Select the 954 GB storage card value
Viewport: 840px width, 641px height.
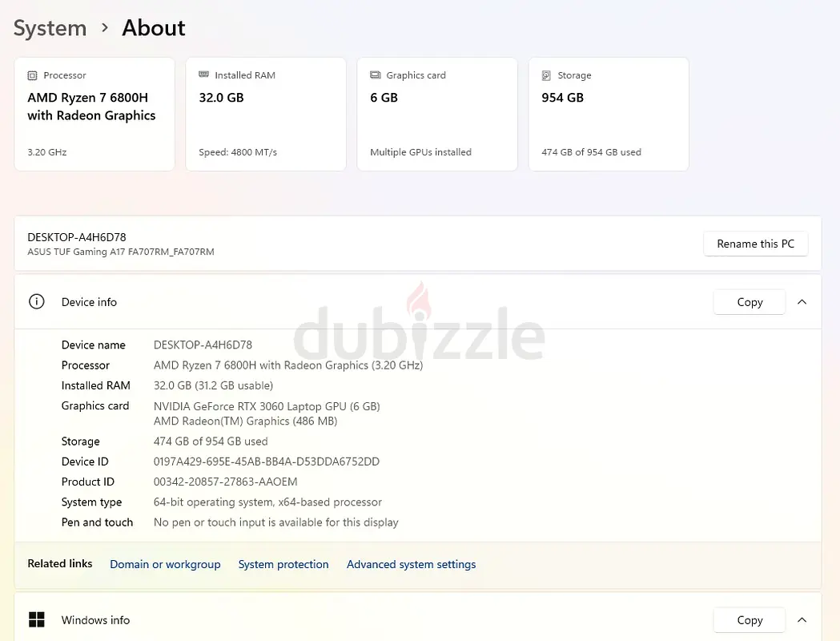click(562, 98)
